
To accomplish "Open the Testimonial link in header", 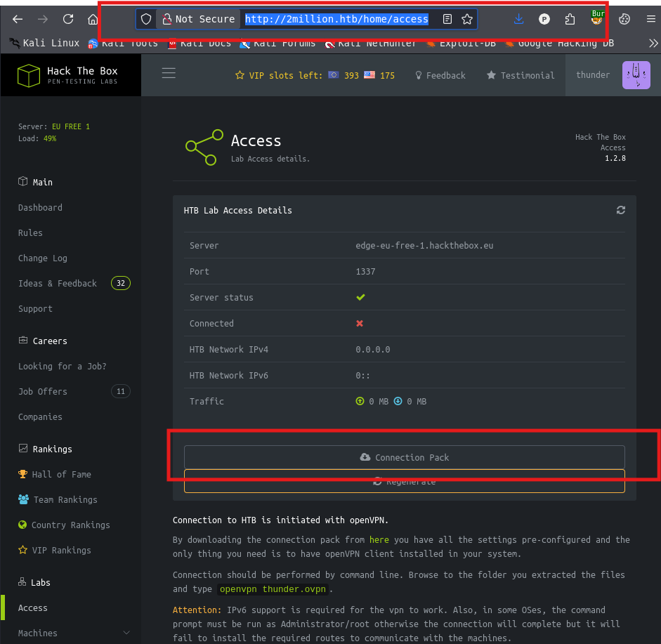I will (x=521, y=75).
